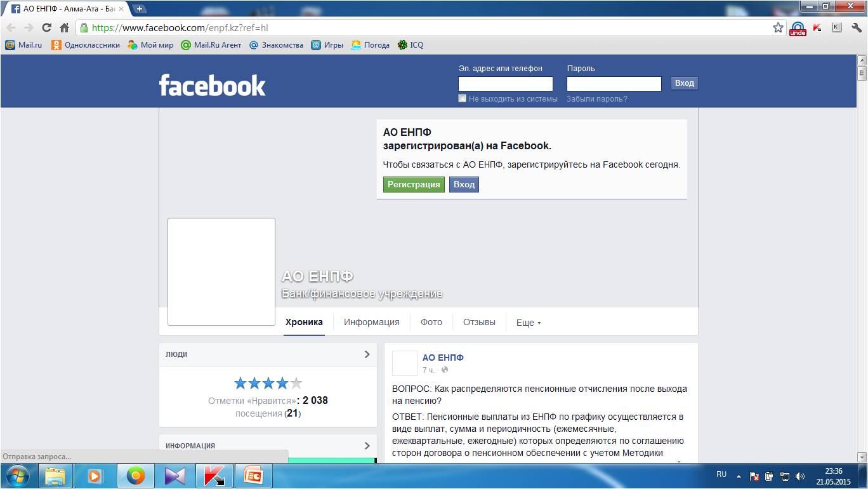The height and width of the screenshot is (489, 868).
Task: Click the scrollbar down arrow
Action: tap(862, 457)
